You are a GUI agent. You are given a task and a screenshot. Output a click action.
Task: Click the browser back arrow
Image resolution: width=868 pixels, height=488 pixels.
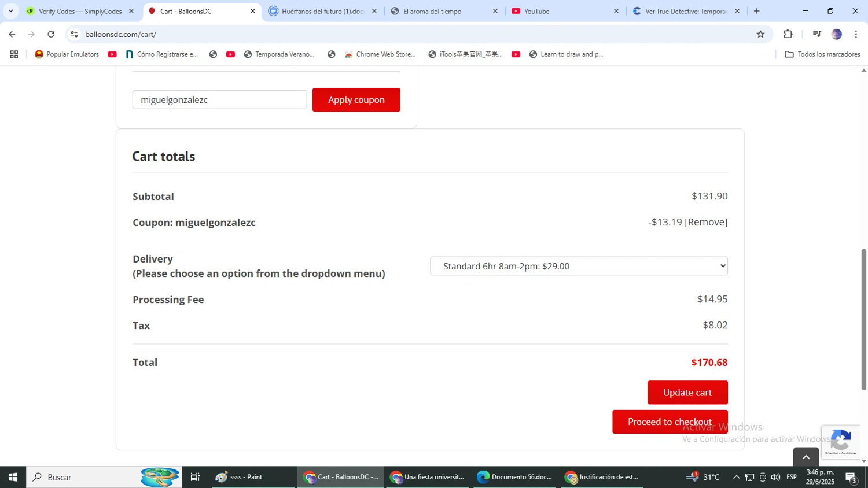point(12,34)
